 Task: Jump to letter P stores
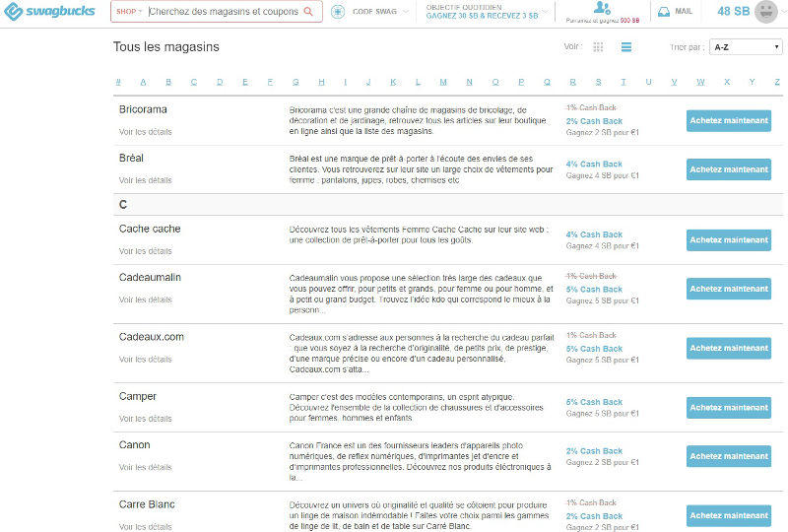pyautogui.click(x=521, y=82)
